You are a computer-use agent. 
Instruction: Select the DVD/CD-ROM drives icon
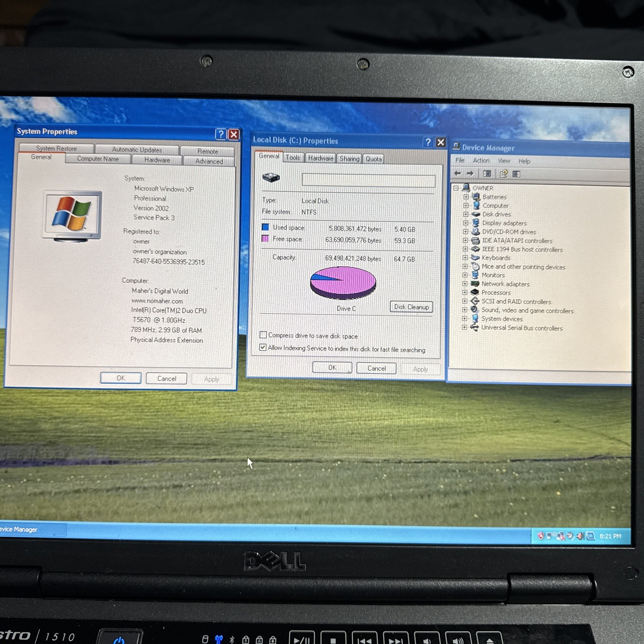(x=476, y=231)
